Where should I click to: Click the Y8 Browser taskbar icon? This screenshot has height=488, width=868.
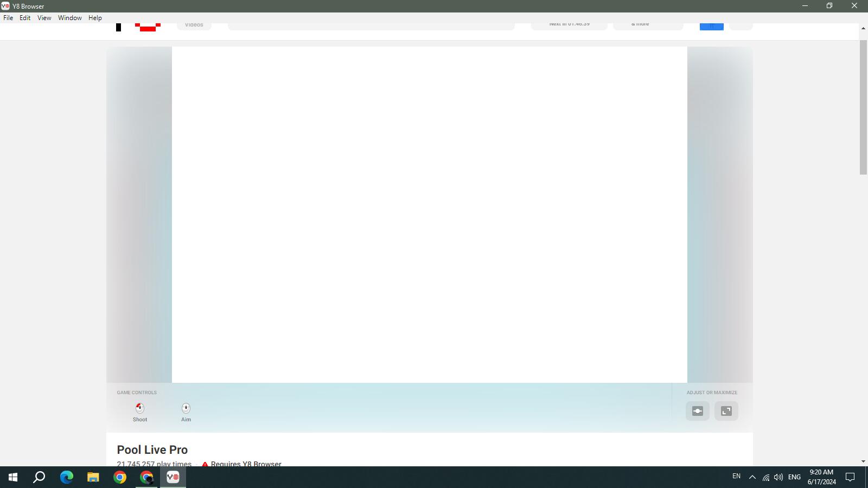(x=173, y=477)
